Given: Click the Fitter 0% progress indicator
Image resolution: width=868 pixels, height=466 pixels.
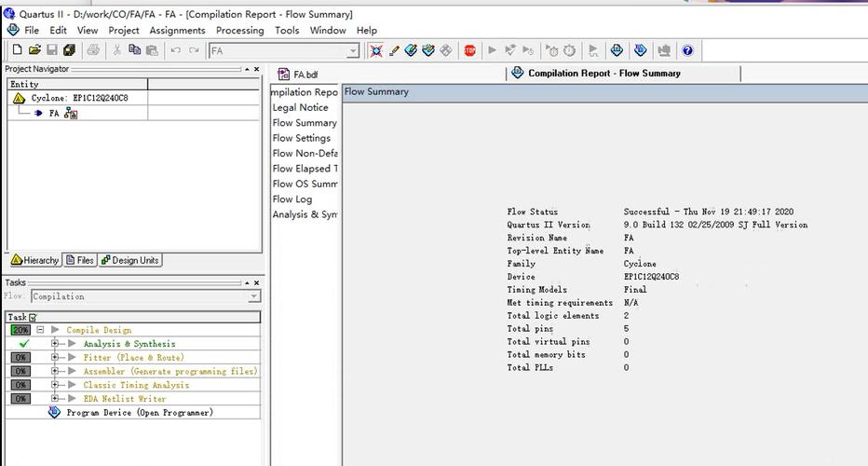Looking at the screenshot, I should click(20, 357).
